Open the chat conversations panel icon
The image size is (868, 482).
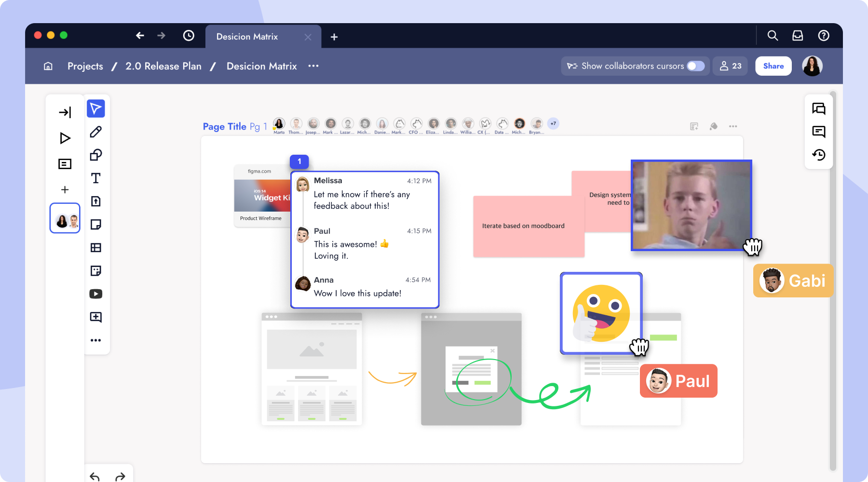click(x=818, y=108)
